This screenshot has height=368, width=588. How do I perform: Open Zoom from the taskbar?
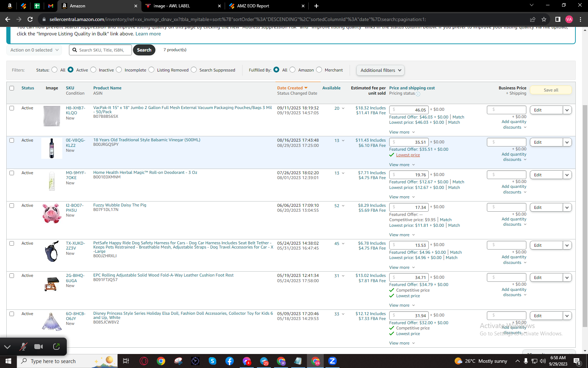332,361
